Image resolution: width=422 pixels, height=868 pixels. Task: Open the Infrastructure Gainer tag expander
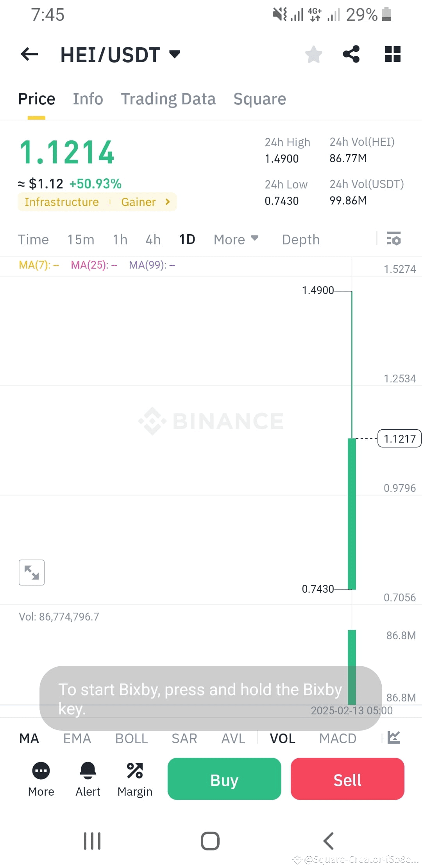[167, 202]
